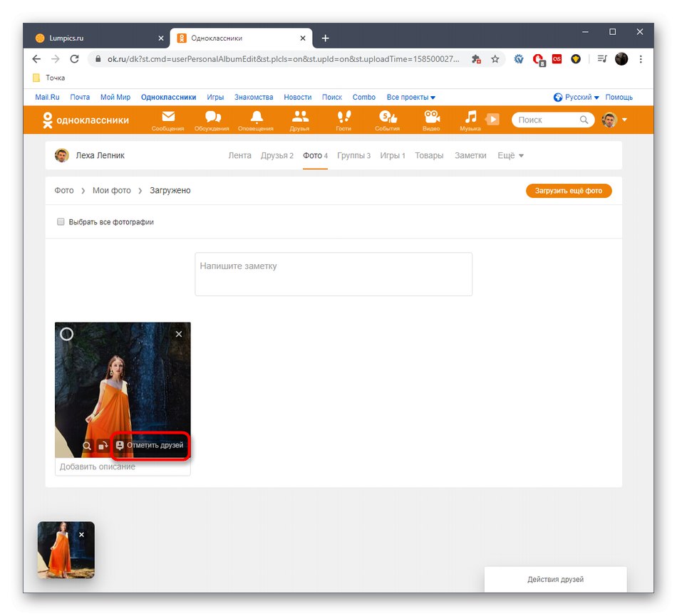The image size is (677, 616).
Task: Open the Действия друзей panel
Action: 555,580
